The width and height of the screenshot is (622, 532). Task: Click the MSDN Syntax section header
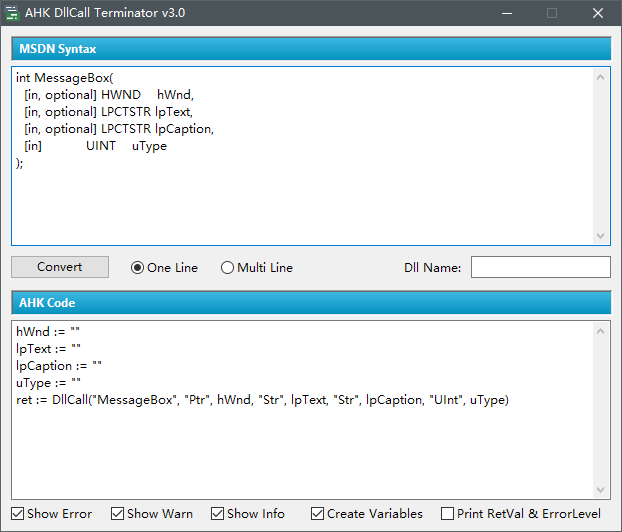[311, 49]
